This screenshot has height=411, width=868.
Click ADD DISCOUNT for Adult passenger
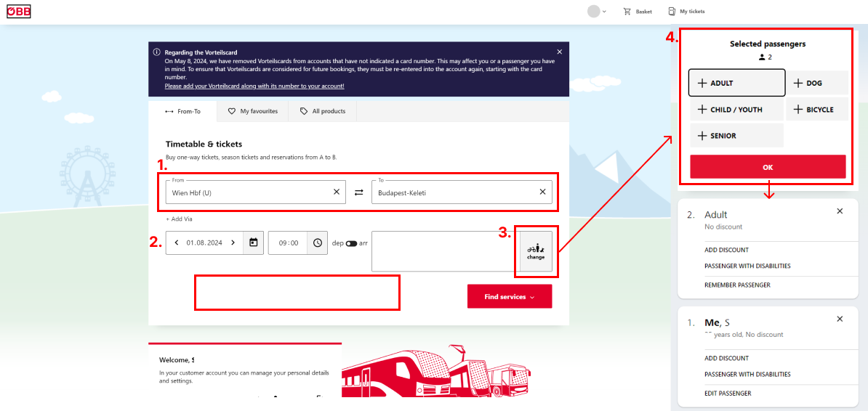pyautogui.click(x=726, y=250)
